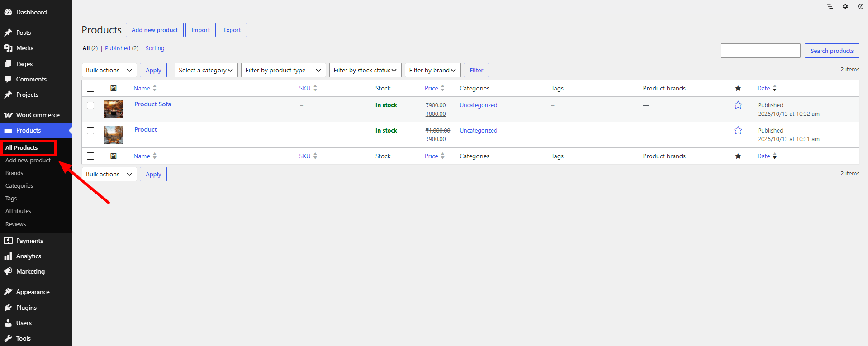Open the WooCommerce logo icon

(x=8, y=115)
